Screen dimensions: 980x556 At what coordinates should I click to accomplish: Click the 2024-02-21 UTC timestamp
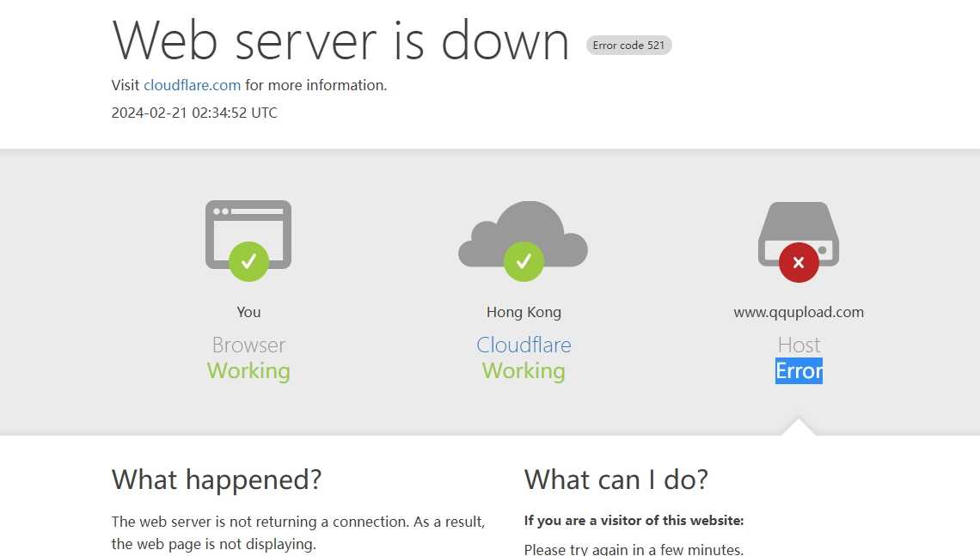coord(194,113)
